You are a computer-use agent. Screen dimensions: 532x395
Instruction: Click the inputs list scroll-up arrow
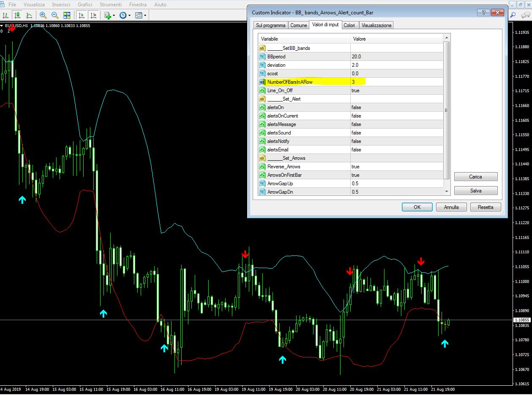[x=447, y=38]
